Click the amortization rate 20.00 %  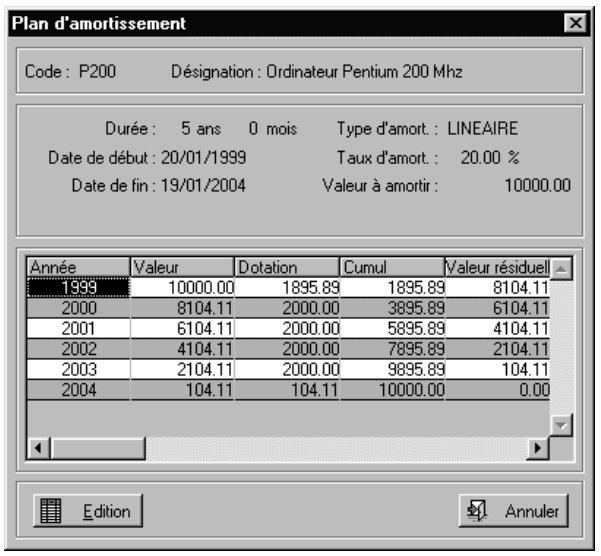tap(490, 157)
